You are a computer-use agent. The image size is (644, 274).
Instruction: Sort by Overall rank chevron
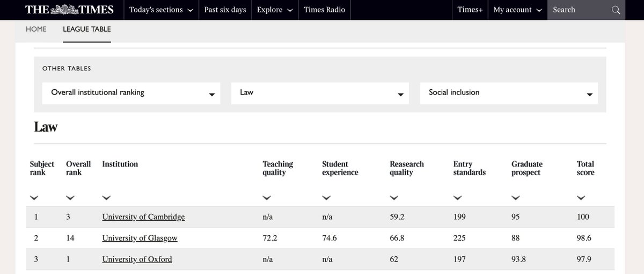pos(70,198)
